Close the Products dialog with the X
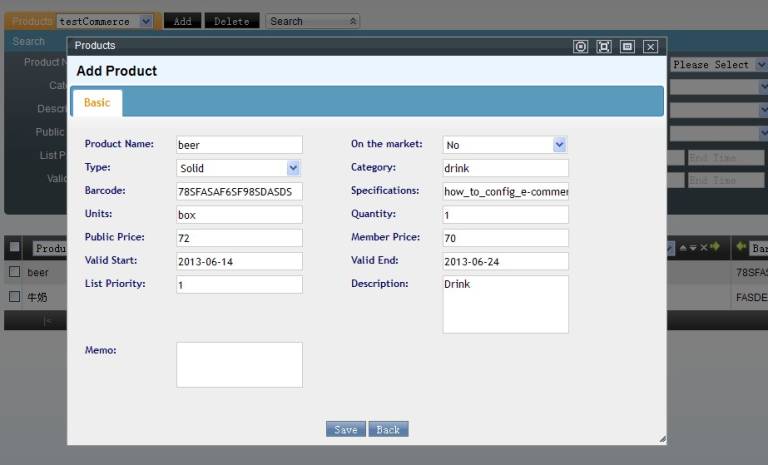The image size is (768, 465). [x=650, y=47]
